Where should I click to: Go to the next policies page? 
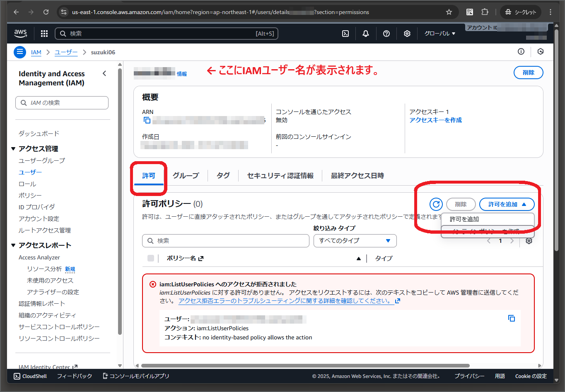click(x=512, y=241)
